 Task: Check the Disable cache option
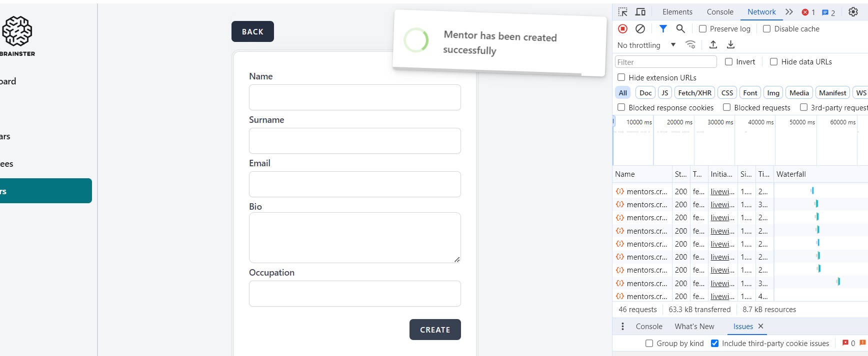point(767,29)
